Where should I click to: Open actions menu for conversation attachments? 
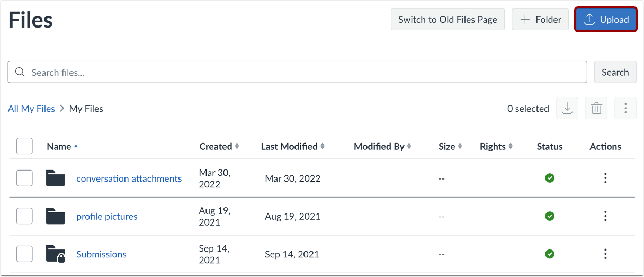point(605,178)
